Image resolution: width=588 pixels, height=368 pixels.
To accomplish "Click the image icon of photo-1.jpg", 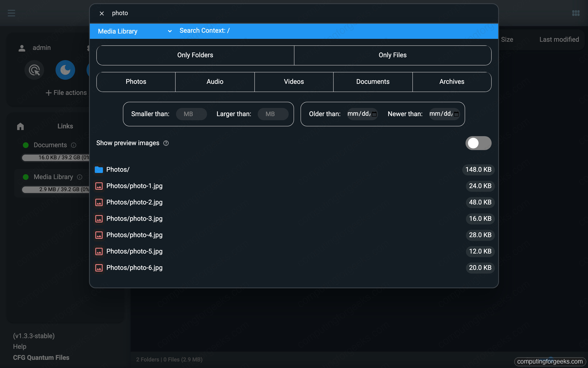I will pos(99,186).
